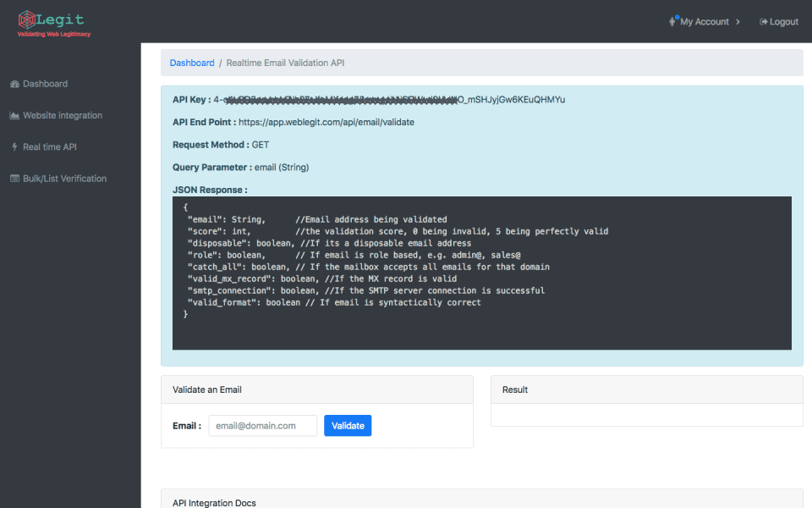Click the "smtp_connection" JSON line

click(x=366, y=290)
